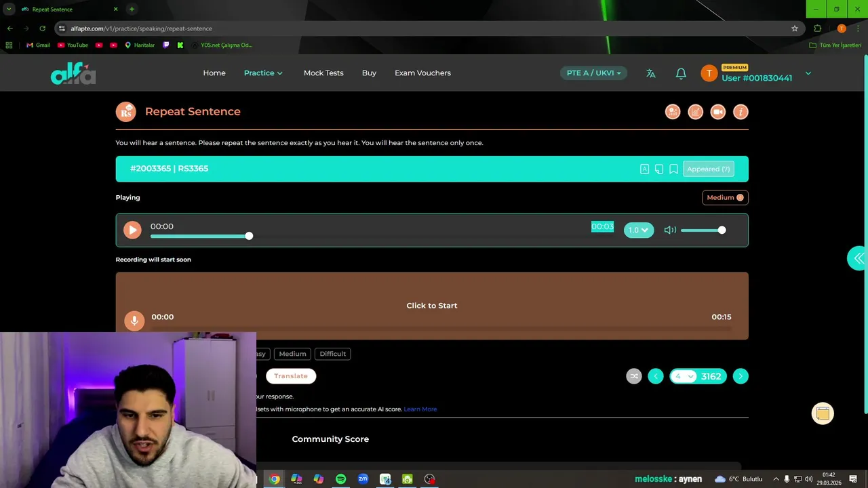Open the YDS.net Çalışma bookmark

222,45
